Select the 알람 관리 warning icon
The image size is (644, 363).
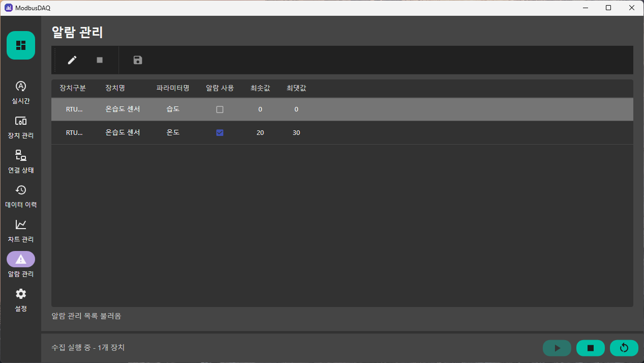[x=21, y=259]
